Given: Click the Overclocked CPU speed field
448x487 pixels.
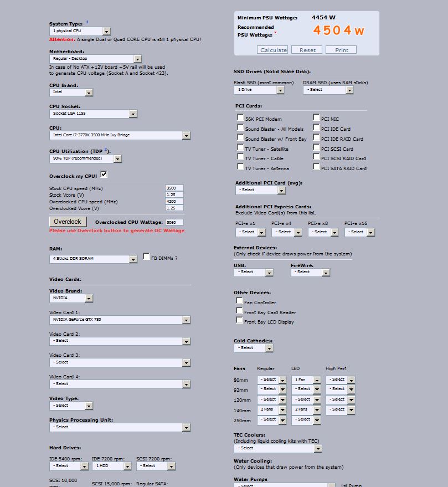Looking at the screenshot, I should (x=174, y=201).
